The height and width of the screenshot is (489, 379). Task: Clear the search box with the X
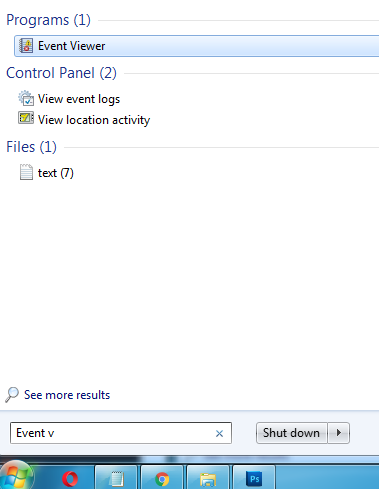(219, 433)
